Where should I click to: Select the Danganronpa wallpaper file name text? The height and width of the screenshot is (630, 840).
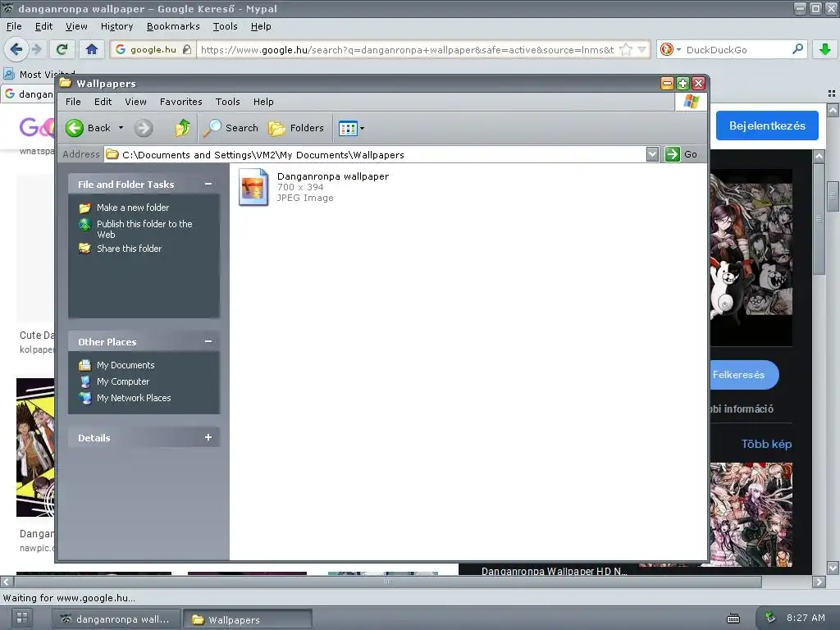[333, 176]
